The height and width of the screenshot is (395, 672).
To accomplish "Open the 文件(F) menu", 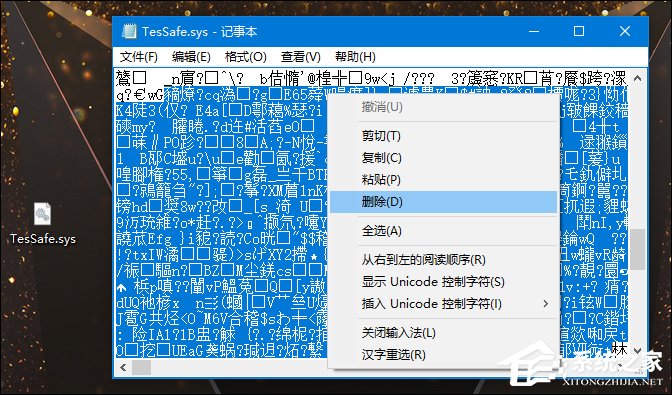I will 138,57.
